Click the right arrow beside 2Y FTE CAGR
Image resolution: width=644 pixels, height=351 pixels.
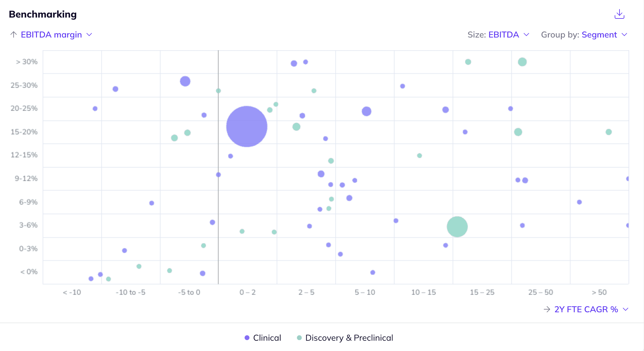(547, 309)
